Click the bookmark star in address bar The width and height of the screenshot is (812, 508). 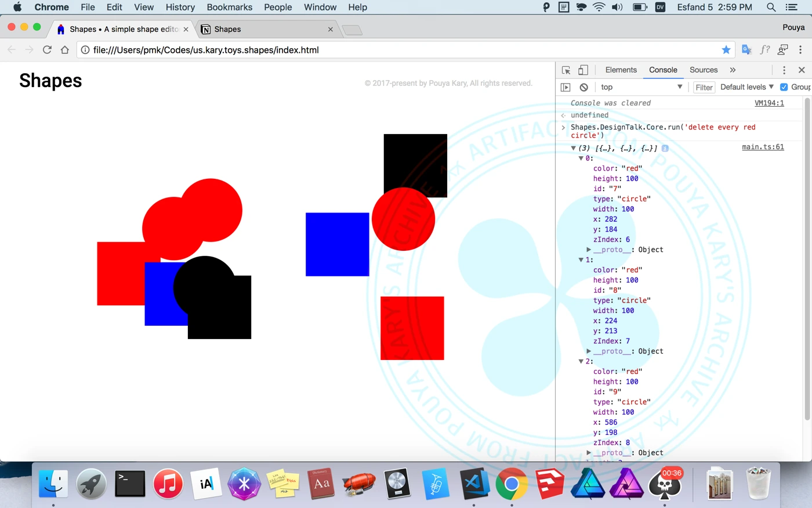coord(726,50)
